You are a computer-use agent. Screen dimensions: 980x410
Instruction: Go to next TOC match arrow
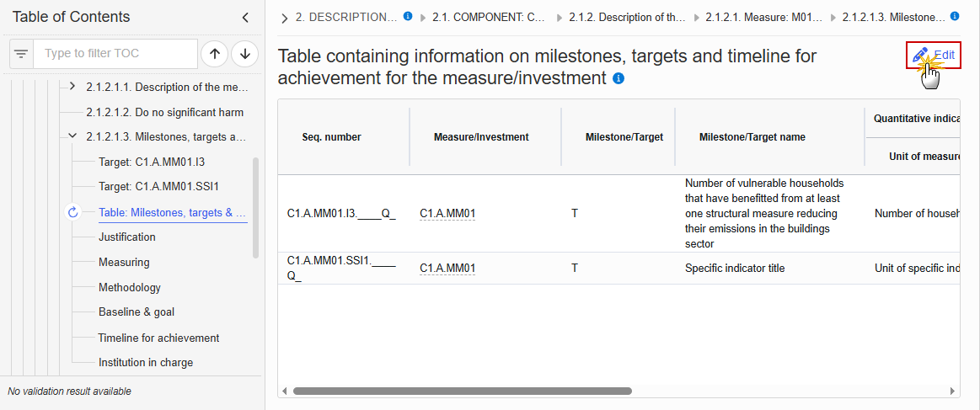245,54
